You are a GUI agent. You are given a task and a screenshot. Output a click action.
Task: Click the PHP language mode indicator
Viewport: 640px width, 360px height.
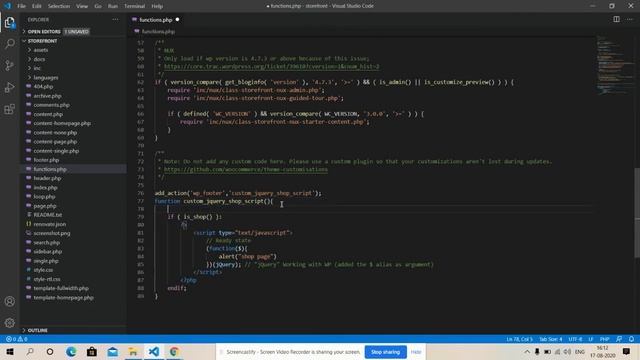pyautogui.click(x=604, y=339)
